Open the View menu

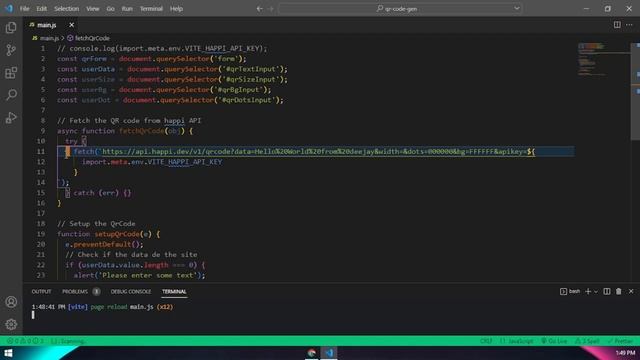tap(93, 9)
